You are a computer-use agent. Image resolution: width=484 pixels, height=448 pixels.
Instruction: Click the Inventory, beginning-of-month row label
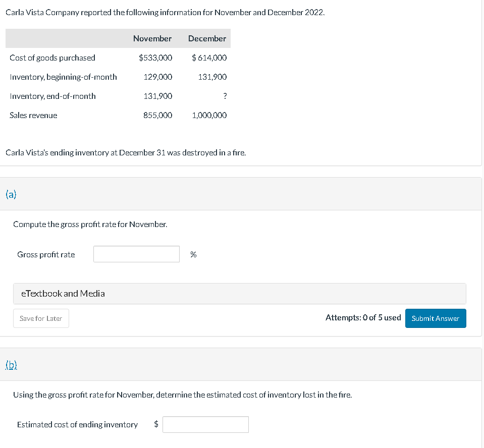(x=63, y=77)
